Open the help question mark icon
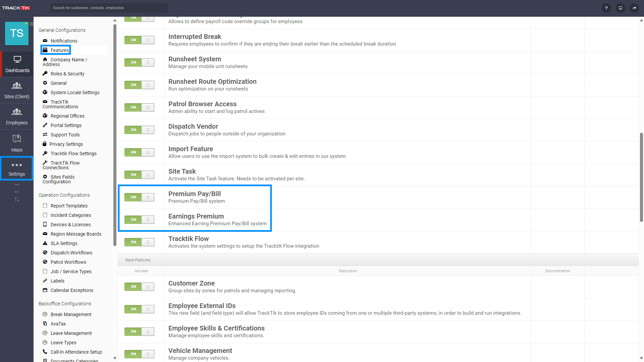Image resolution: width=644 pixels, height=362 pixels. pos(606,8)
